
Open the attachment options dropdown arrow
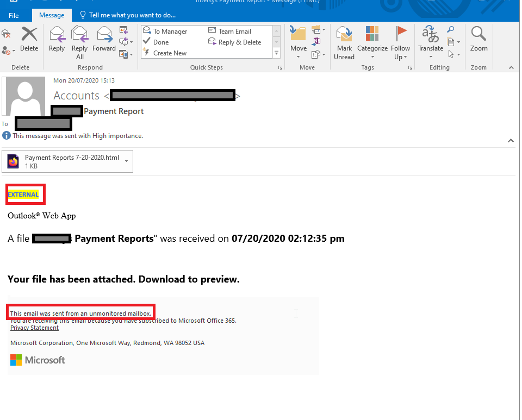tap(127, 161)
